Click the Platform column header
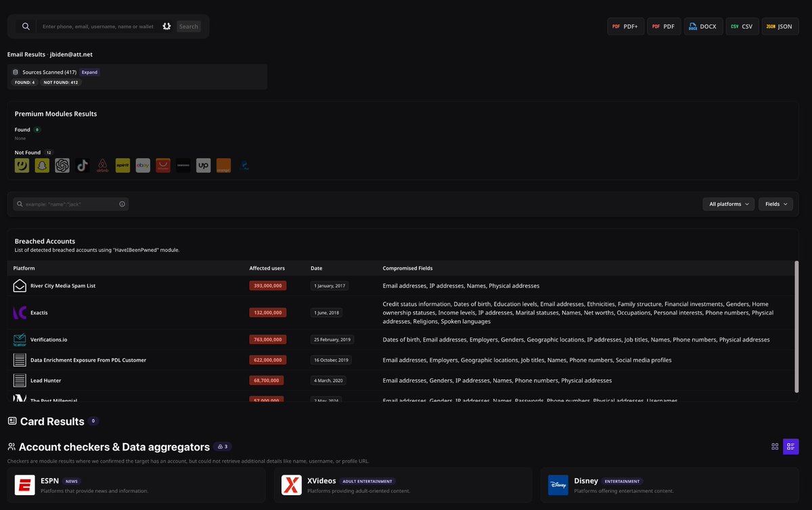Viewport: 812px width, 510px height. point(24,268)
